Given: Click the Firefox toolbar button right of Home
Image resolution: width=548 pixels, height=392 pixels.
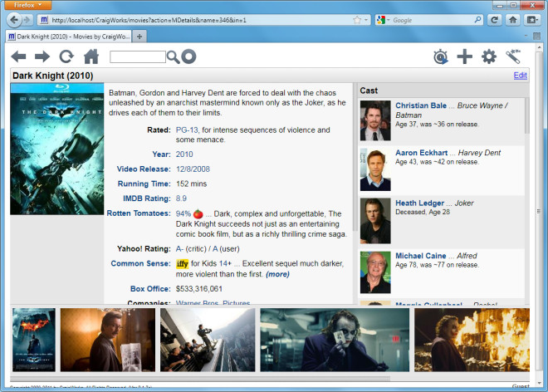Looking at the screenshot, I should (531, 20).
